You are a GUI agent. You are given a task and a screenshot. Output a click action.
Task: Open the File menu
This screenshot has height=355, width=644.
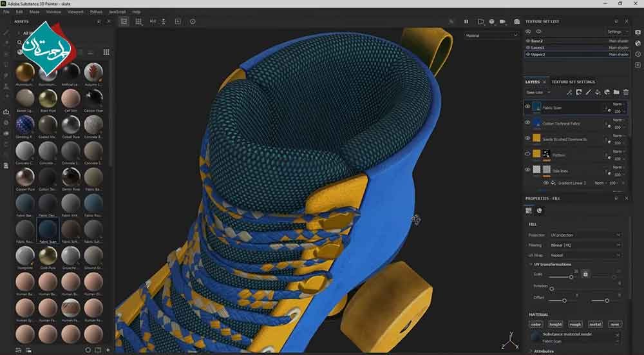(6, 12)
